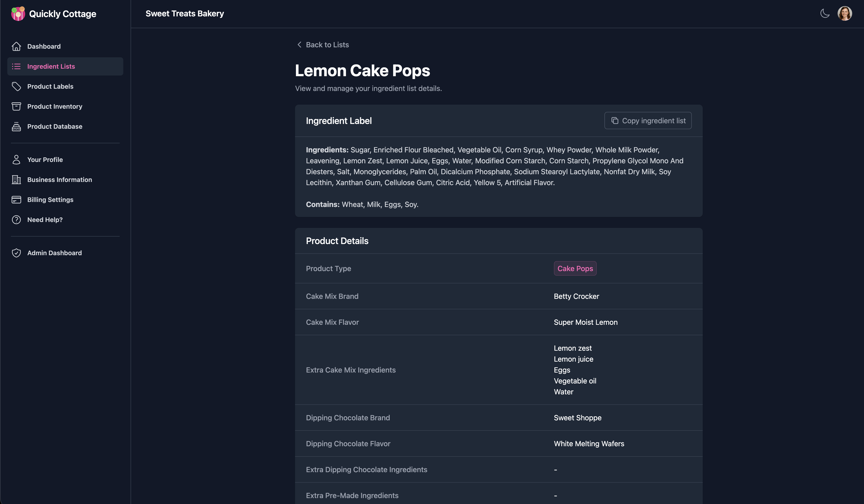Viewport: 864px width, 504px height.
Task: Switch to Product Labels in the sidebar
Action: click(50, 86)
